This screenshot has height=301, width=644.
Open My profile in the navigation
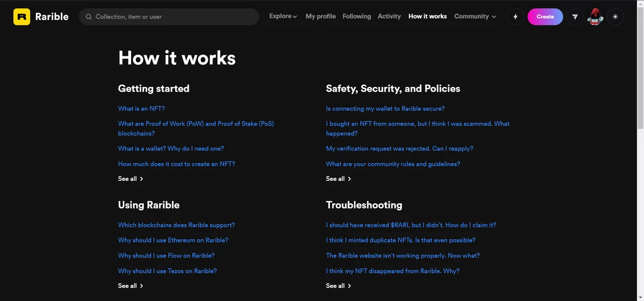[x=320, y=17]
